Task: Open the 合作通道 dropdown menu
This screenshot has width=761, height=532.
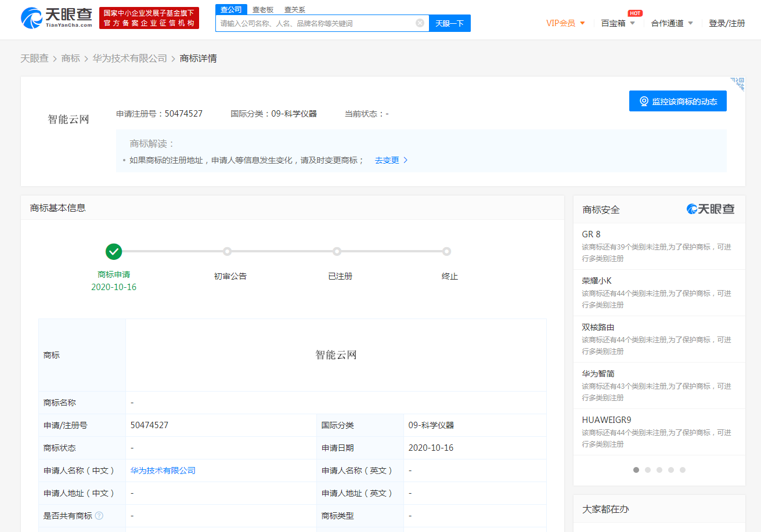Action: pos(672,23)
